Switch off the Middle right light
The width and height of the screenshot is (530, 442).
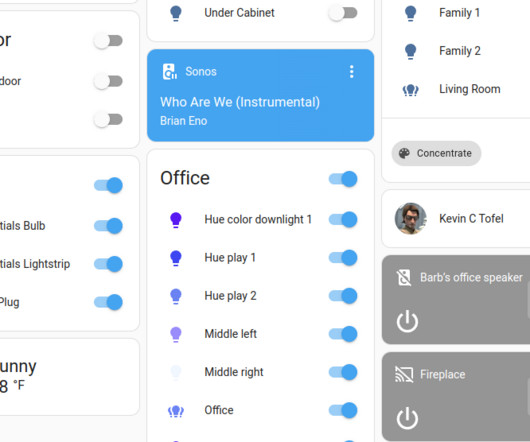pos(343,372)
